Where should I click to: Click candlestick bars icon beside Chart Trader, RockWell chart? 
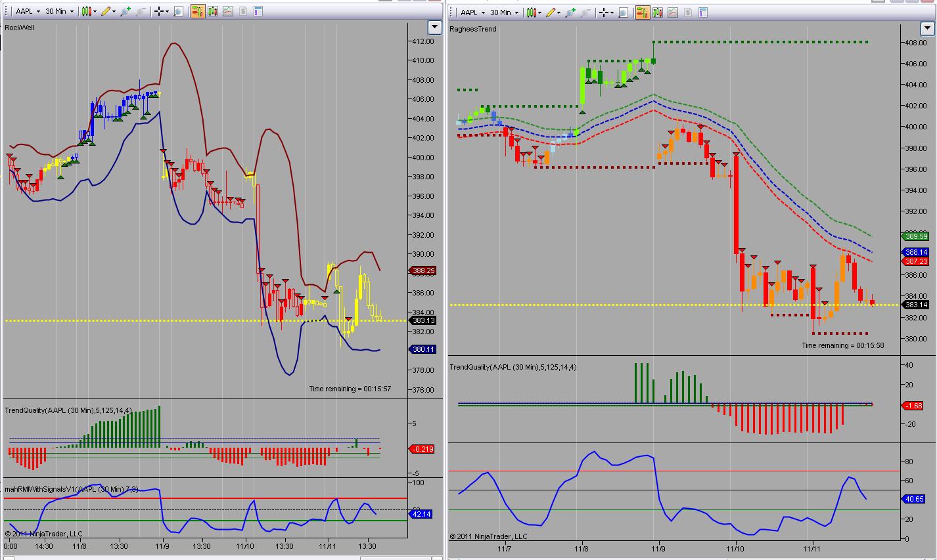213,11
